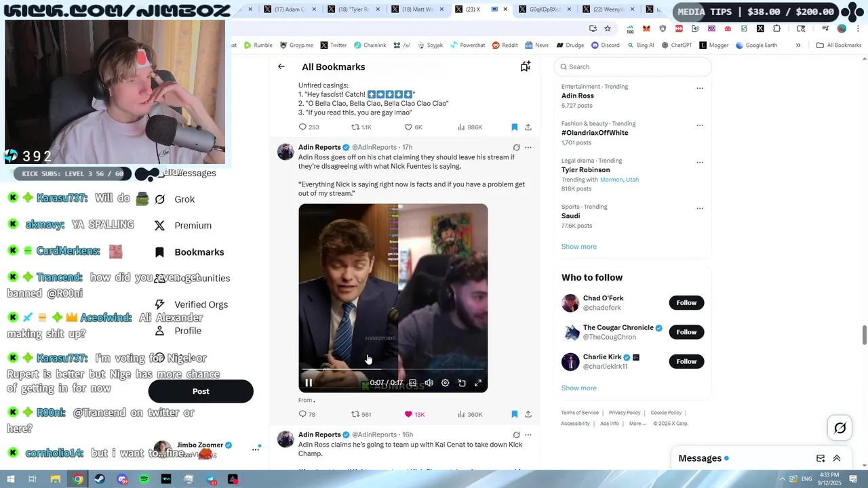The width and height of the screenshot is (868, 488).
Task: Share the post with 986K views
Action: pyautogui.click(x=528, y=127)
